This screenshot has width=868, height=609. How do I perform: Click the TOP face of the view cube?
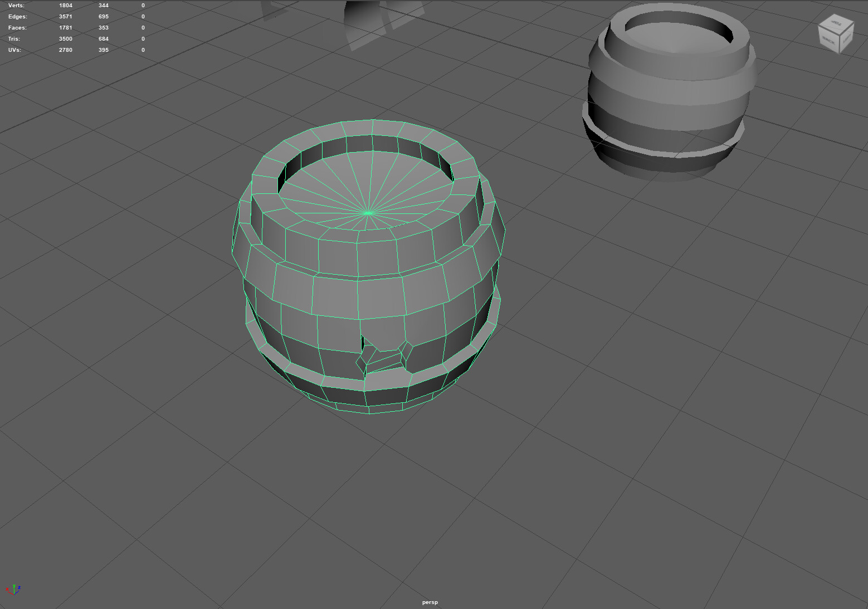836,23
